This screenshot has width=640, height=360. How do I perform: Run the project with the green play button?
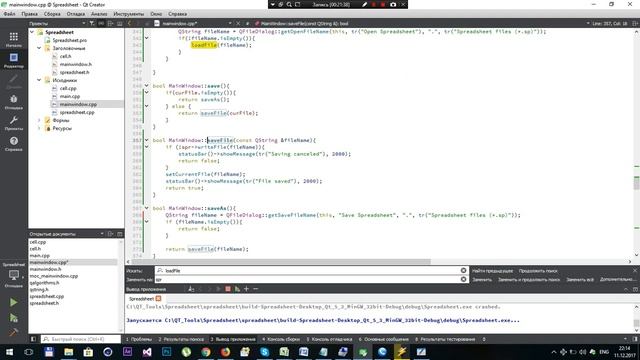coord(13,302)
